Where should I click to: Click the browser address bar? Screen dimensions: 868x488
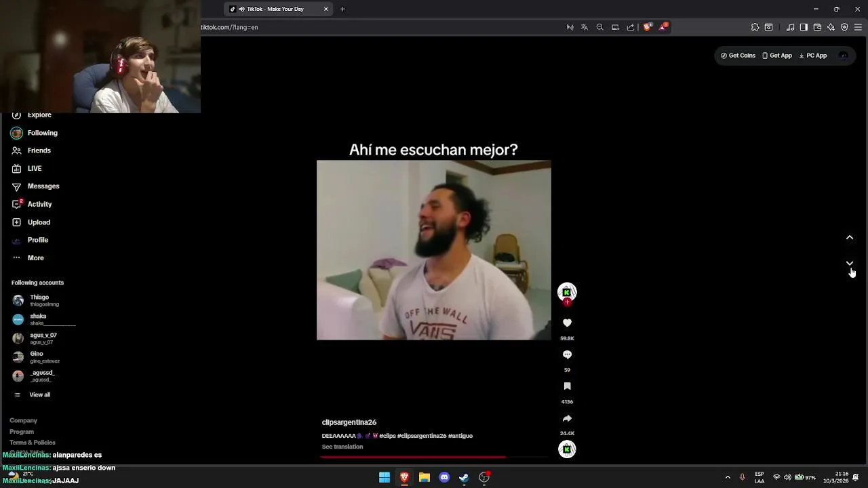380,27
